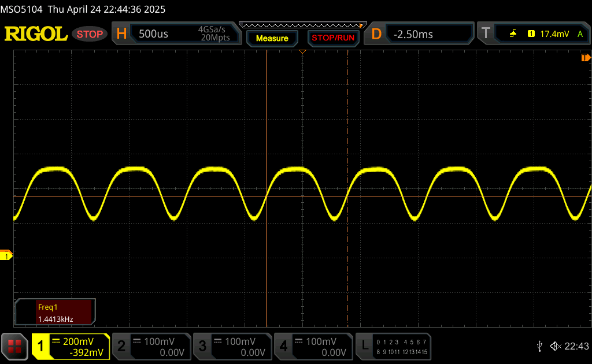Click the USB connection status icon

(x=539, y=346)
